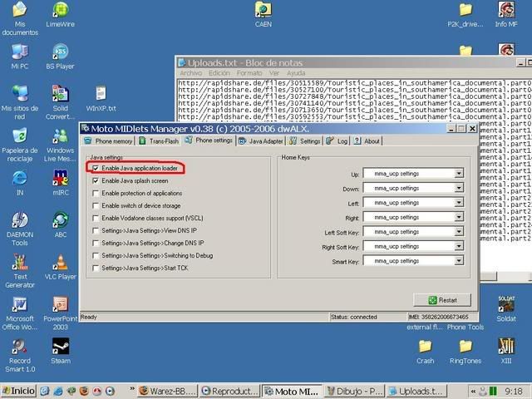Open Edición menu in Bloc de notas

point(219,73)
